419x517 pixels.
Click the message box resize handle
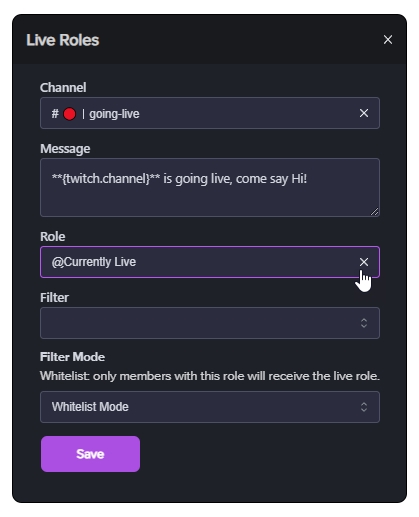pos(374,211)
